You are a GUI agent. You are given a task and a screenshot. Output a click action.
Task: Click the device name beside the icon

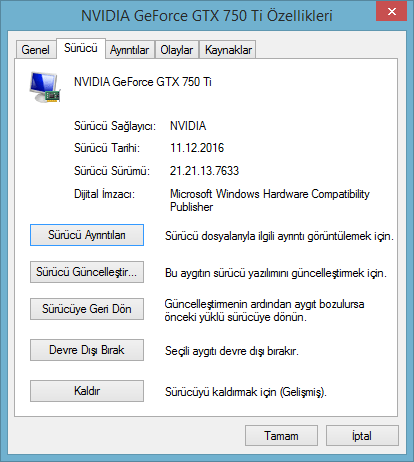pos(143,82)
